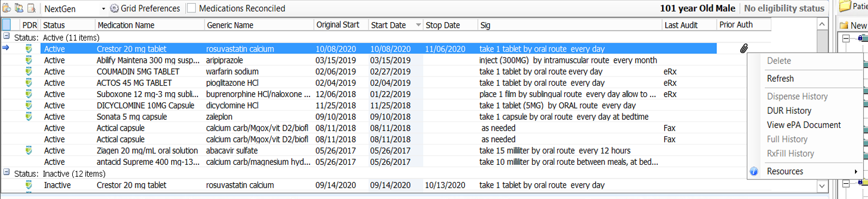
Task: Click the paperclip attachment icon on Crestor row
Action: tap(744, 48)
